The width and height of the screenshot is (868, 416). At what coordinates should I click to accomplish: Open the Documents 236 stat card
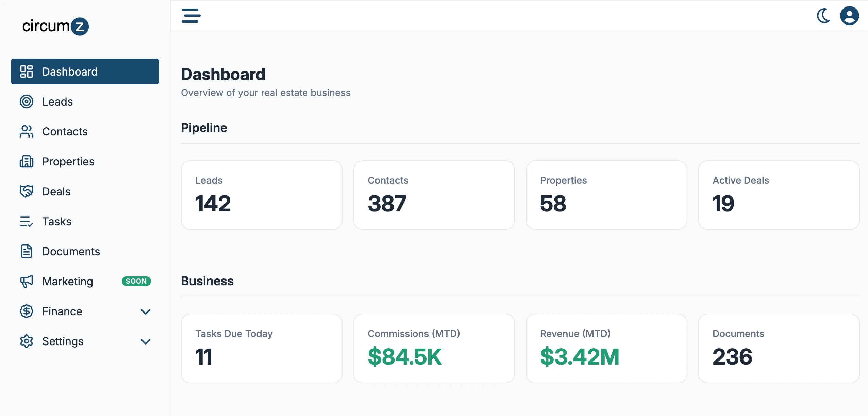pyautogui.click(x=779, y=348)
